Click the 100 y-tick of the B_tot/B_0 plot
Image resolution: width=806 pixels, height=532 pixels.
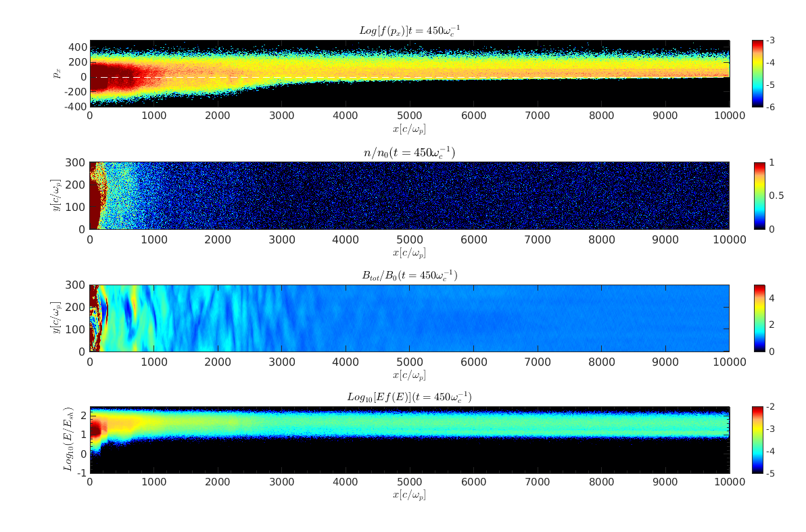76,329
